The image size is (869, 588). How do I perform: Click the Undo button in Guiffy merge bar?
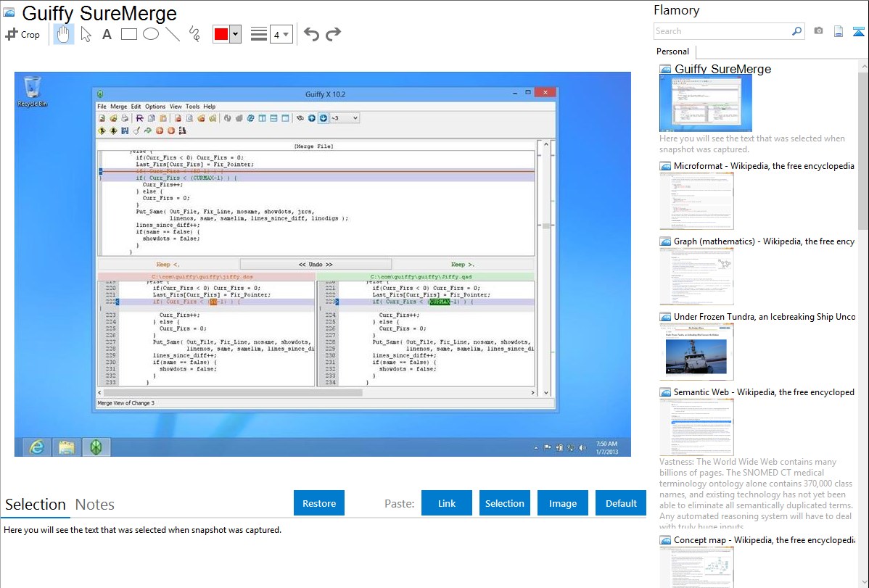[x=316, y=265]
